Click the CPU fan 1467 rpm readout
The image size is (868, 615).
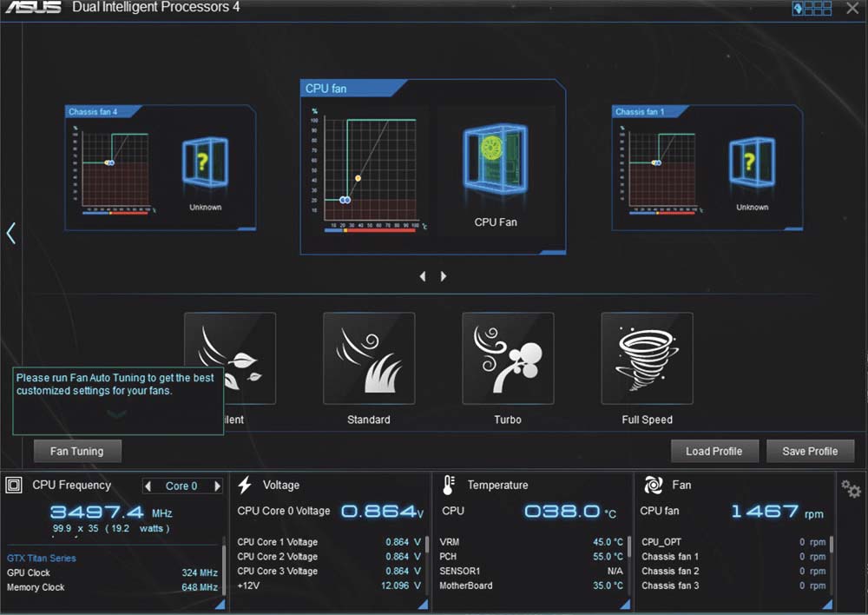[777, 512]
